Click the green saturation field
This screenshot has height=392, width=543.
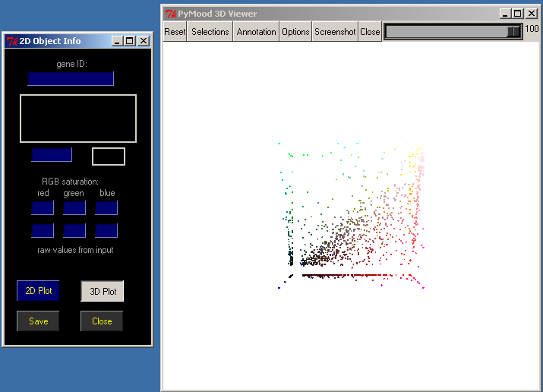(74, 207)
